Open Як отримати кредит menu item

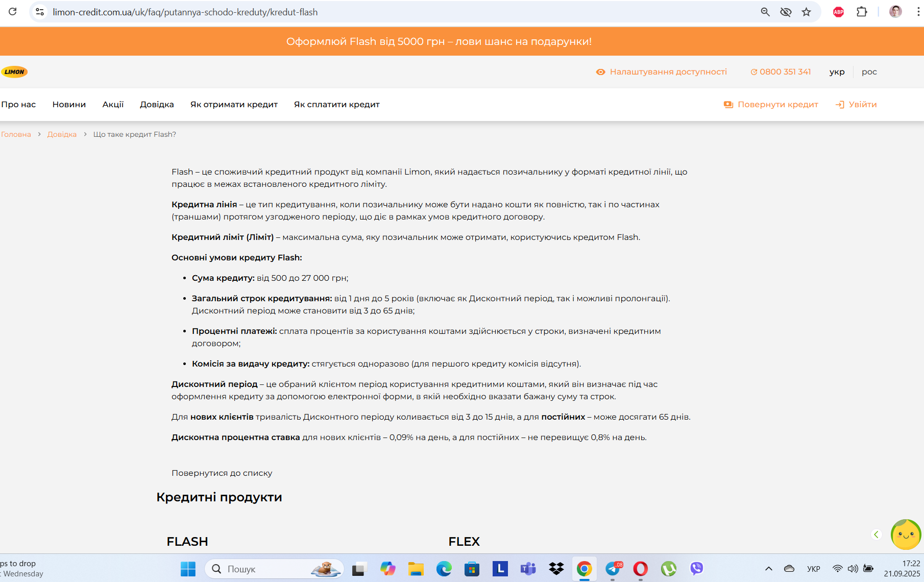234,105
